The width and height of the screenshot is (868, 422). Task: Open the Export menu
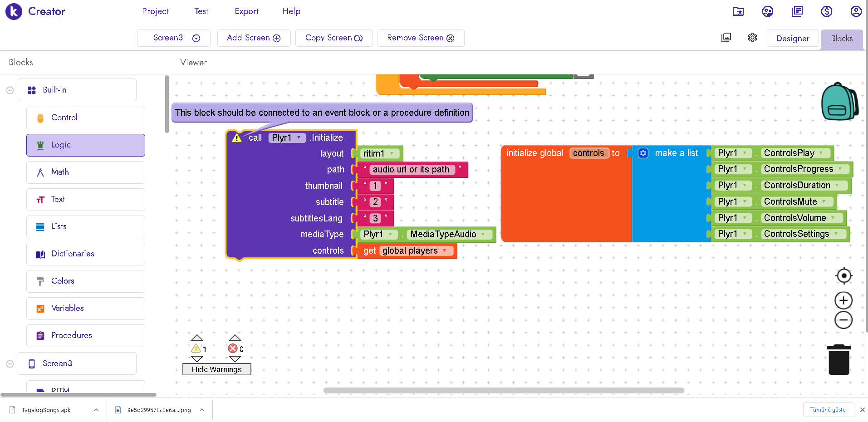(246, 11)
